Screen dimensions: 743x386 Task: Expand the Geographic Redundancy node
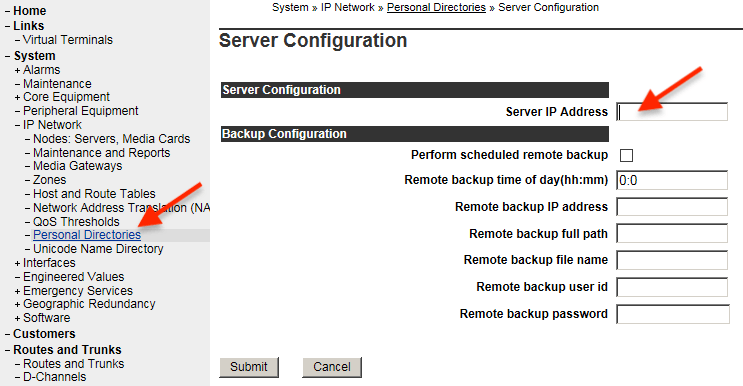[18, 304]
